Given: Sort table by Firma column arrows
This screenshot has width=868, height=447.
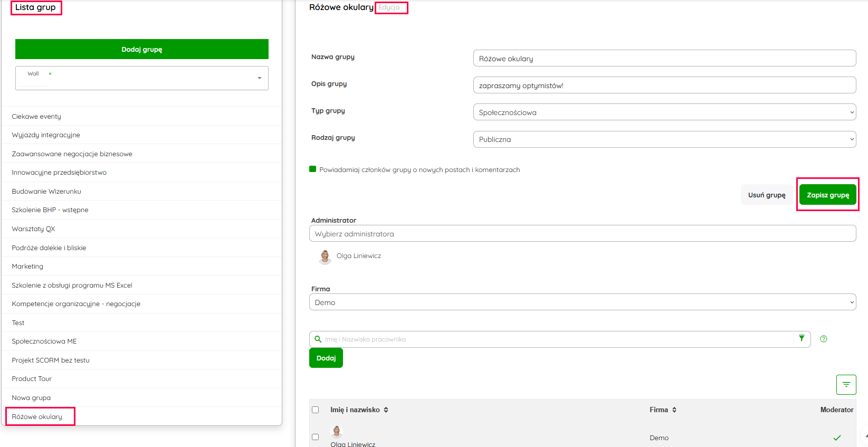Looking at the screenshot, I should tap(674, 410).
